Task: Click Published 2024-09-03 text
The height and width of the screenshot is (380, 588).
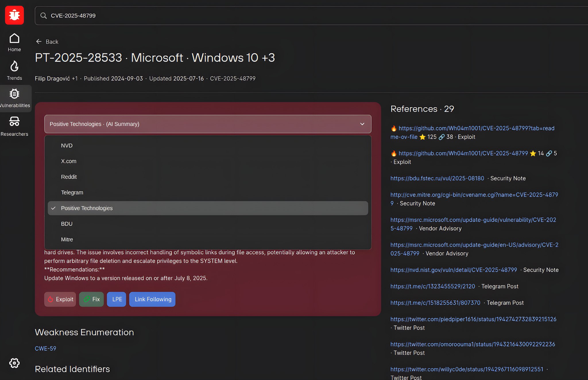Action: (x=113, y=79)
